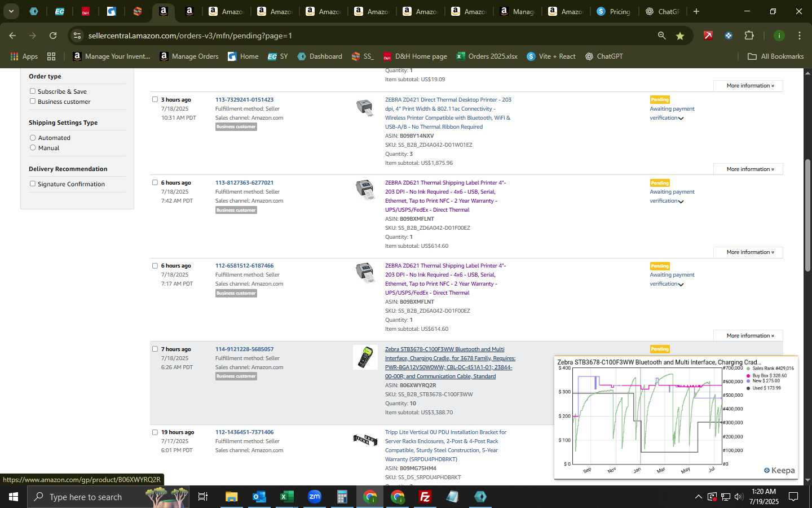Open a new browser tab
This screenshot has width=812, height=508.
tap(696, 11)
